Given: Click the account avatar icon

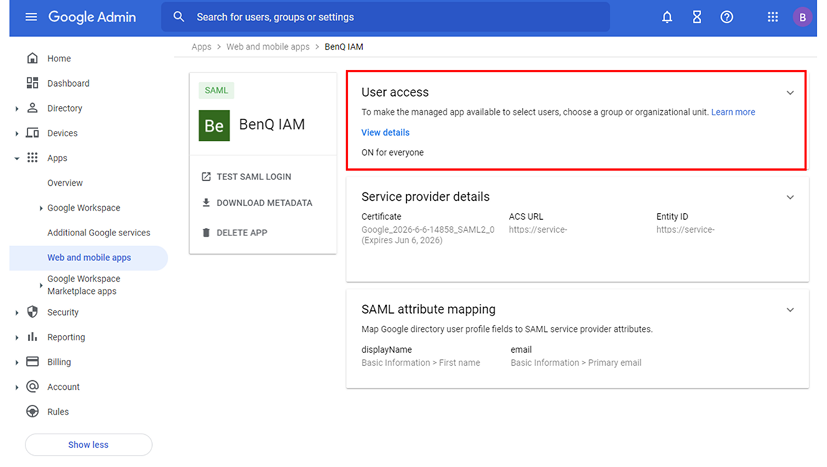Looking at the screenshot, I should [x=802, y=17].
